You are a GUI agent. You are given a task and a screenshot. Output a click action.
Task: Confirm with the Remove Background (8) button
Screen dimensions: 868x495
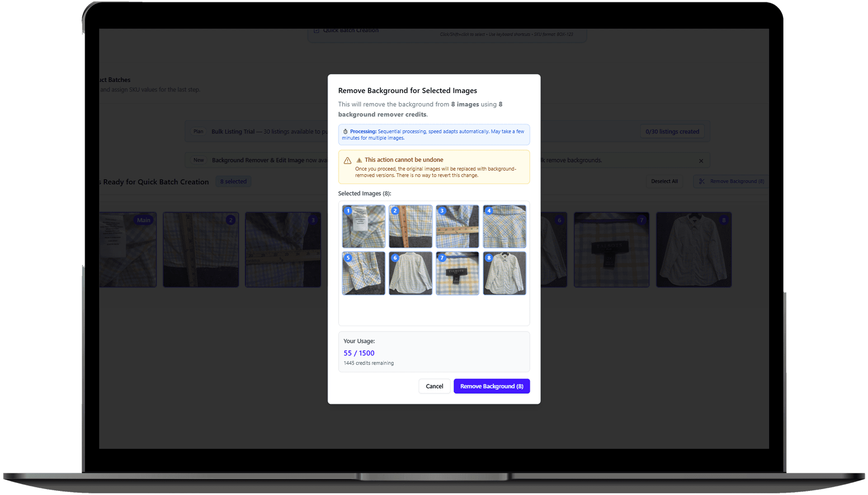coord(491,386)
